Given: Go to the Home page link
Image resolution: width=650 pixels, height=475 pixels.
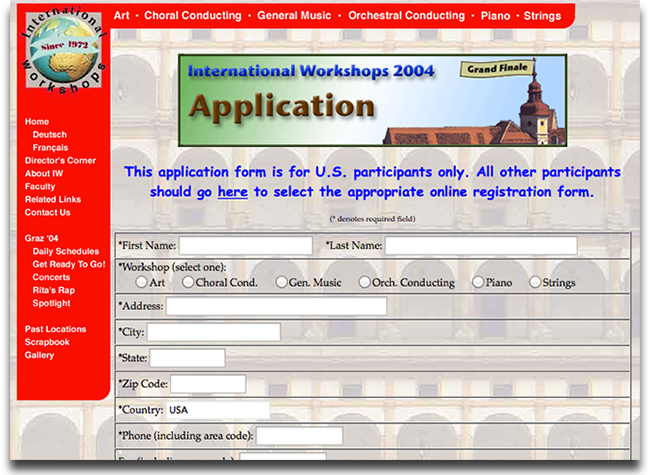Looking at the screenshot, I should [x=37, y=121].
